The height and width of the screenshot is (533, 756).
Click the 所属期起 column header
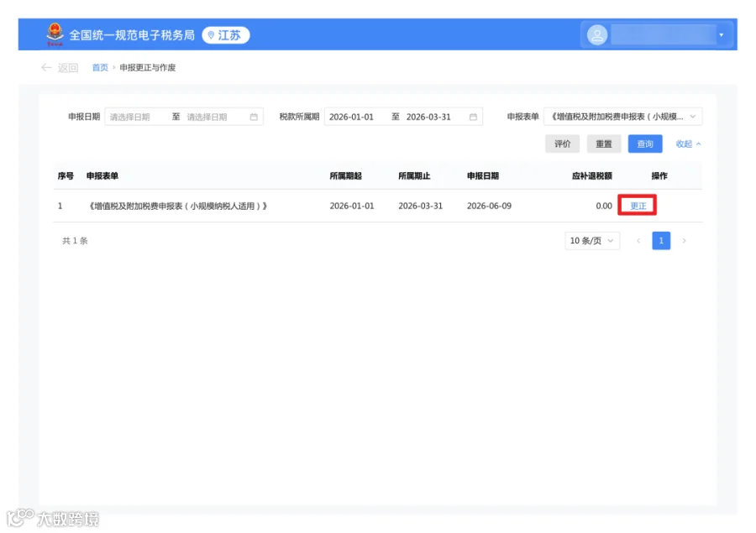[x=346, y=176]
